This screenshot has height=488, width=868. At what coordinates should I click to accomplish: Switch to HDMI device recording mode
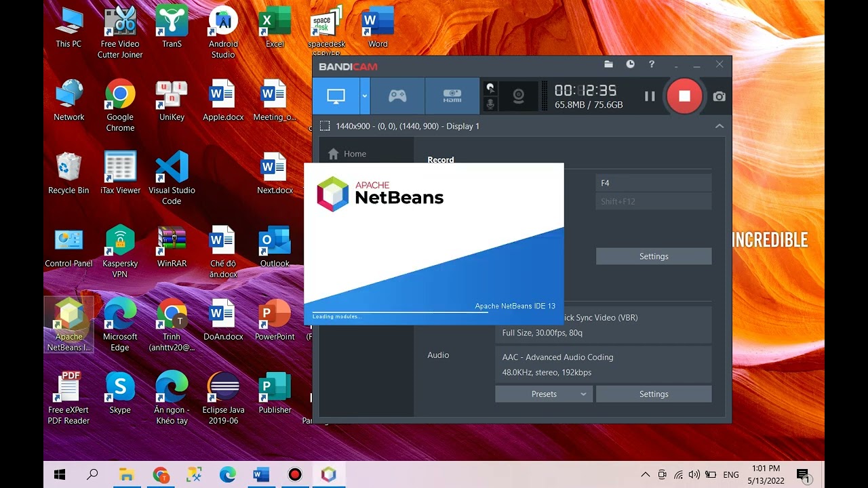click(x=452, y=96)
